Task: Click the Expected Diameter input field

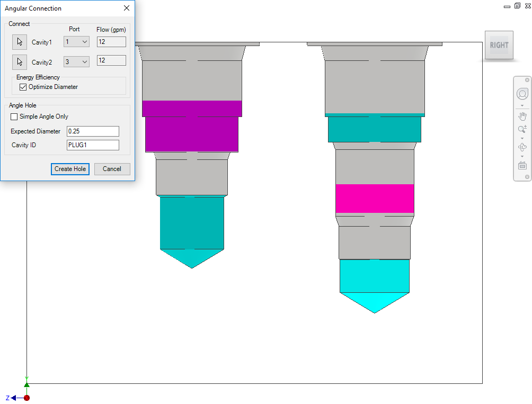Action: (x=93, y=131)
